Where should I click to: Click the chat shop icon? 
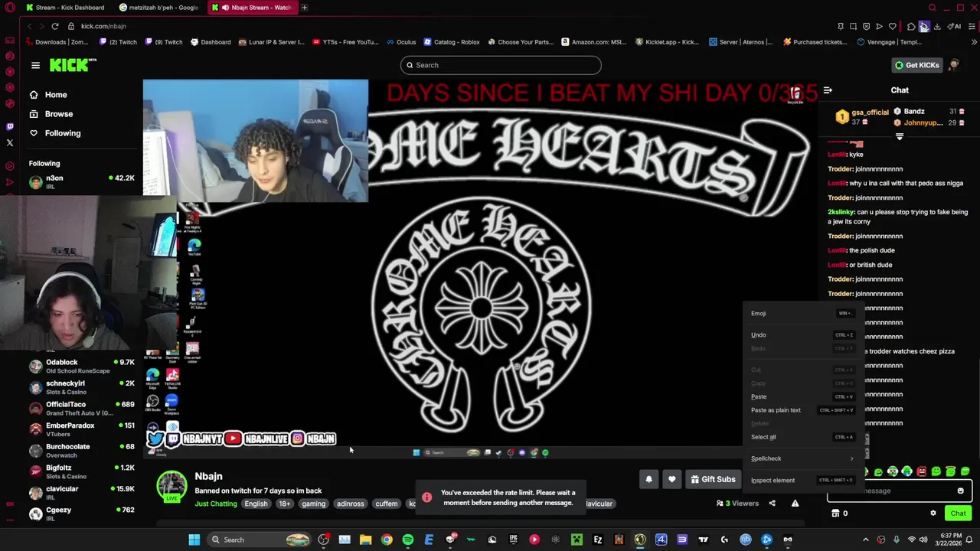tap(835, 514)
